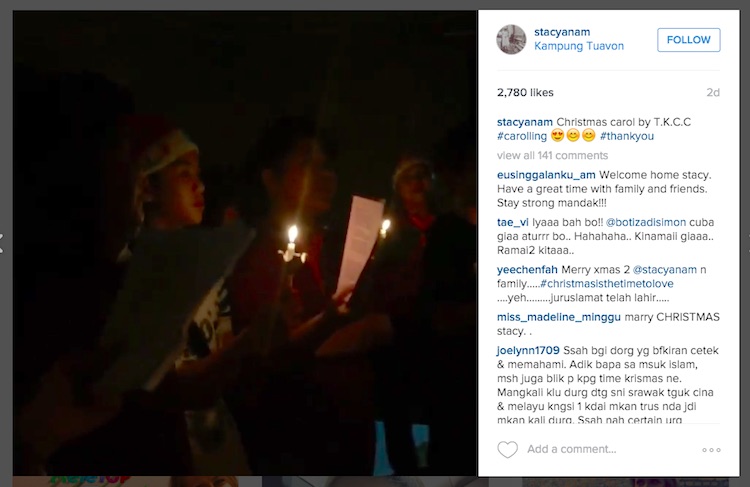750x487 pixels.
Task: Open the #carolling hashtag
Action: pyautogui.click(x=522, y=136)
